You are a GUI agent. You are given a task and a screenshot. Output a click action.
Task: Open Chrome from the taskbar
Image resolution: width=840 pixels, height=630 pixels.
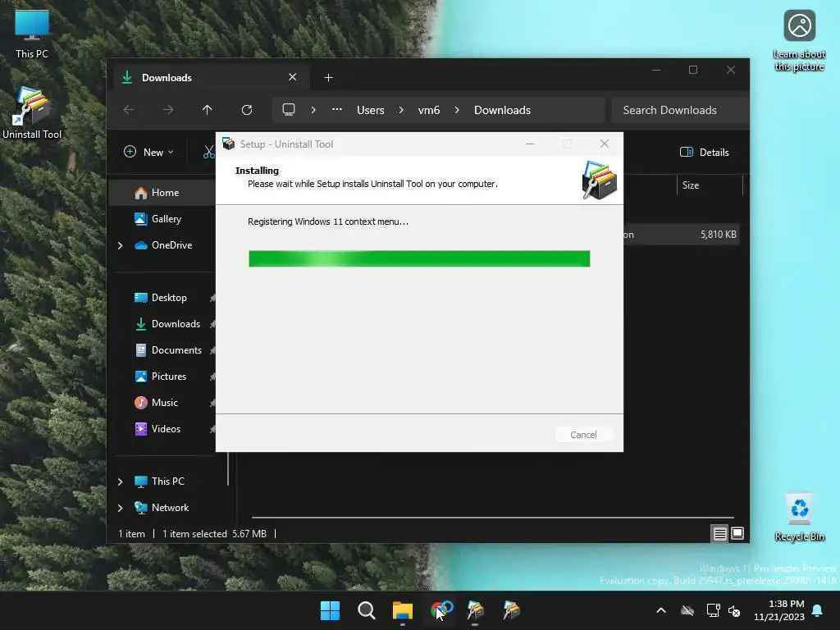441,610
